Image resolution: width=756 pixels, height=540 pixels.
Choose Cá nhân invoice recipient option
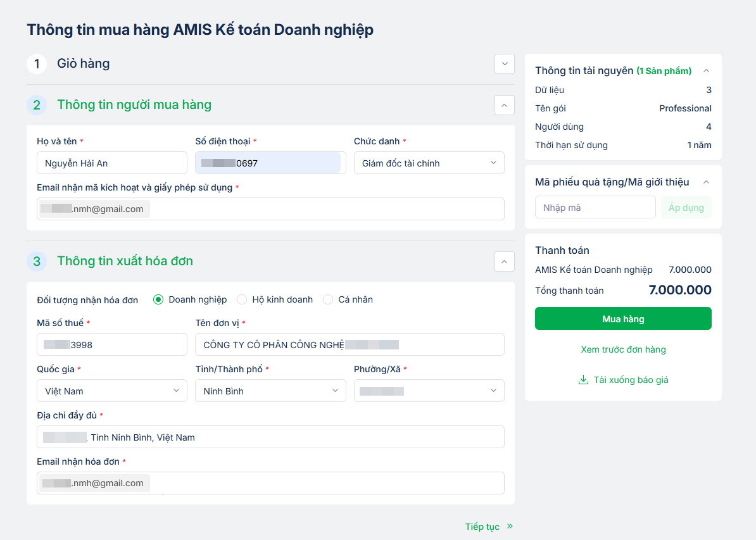[x=328, y=299]
